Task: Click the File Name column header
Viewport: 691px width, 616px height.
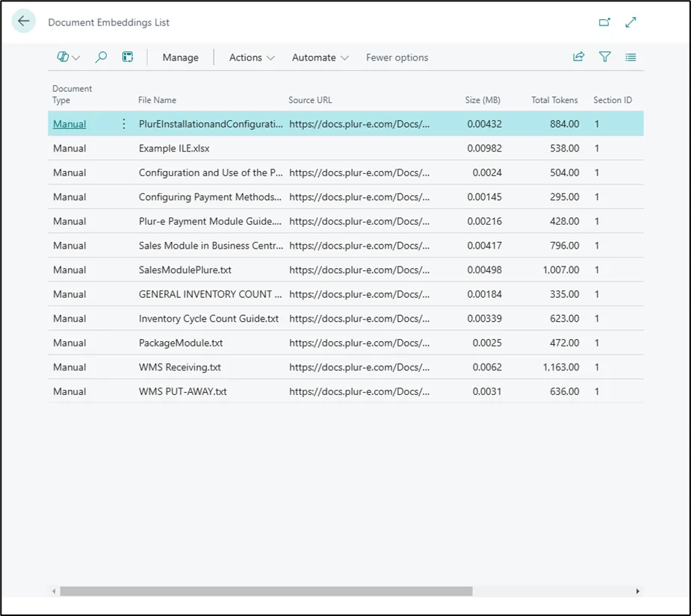Action: tap(157, 100)
